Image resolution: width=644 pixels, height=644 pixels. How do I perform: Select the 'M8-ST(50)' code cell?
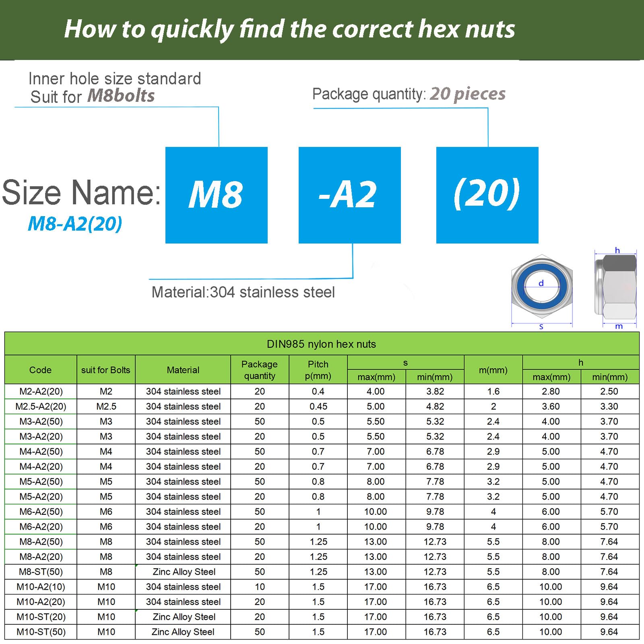[41, 572]
